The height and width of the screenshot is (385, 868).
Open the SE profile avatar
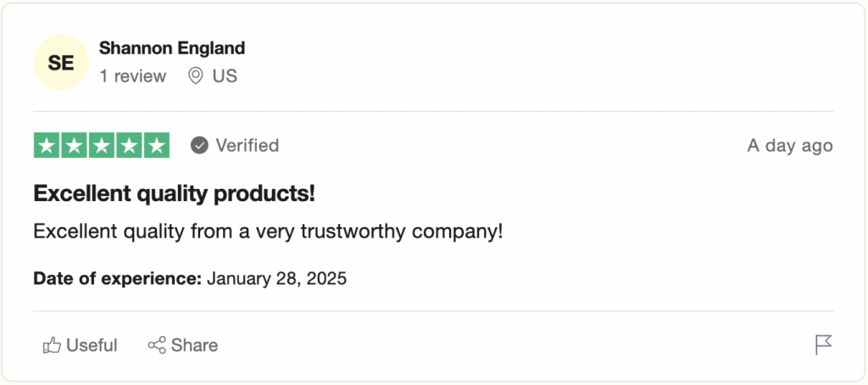[x=61, y=63]
